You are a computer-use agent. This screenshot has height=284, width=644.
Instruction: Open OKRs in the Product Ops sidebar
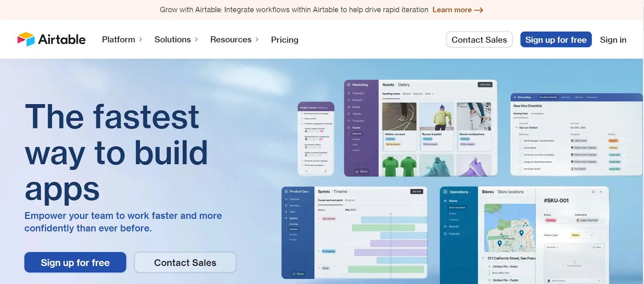290,212
